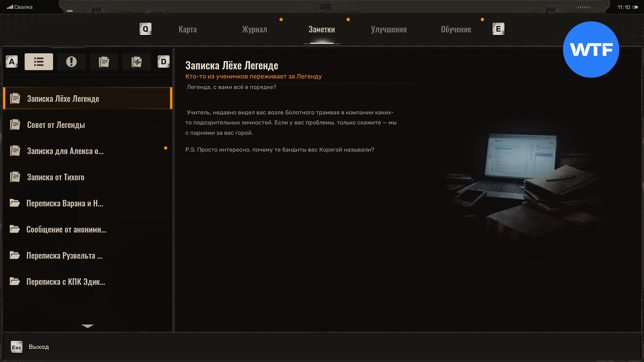
Task: Expand the Переписка Варана folder
Action: coord(65,203)
